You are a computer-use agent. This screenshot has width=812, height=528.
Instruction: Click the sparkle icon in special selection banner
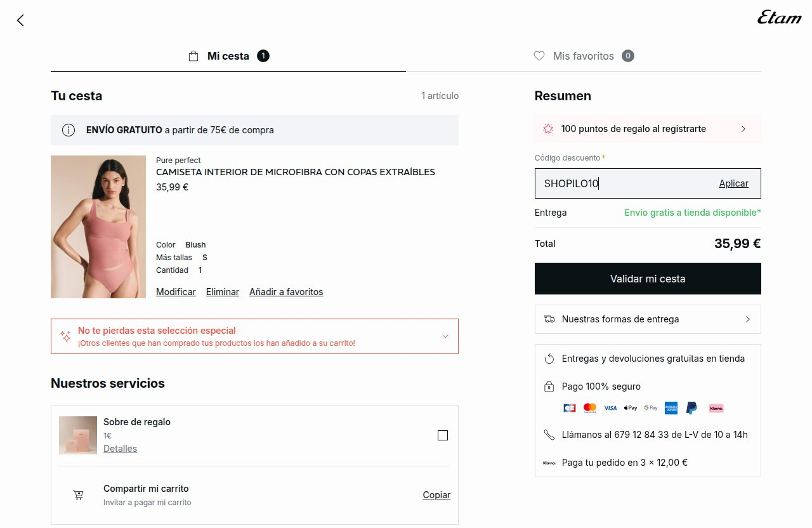pyautogui.click(x=65, y=336)
